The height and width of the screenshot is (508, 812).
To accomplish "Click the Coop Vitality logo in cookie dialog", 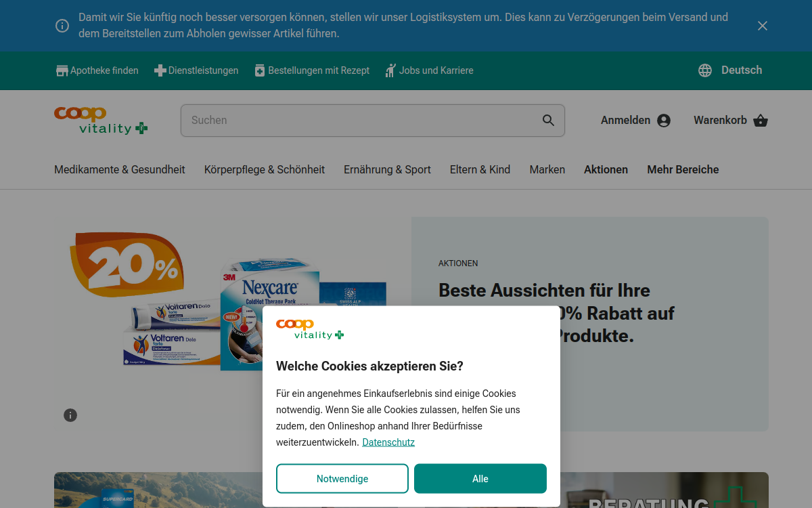I will [x=310, y=329].
